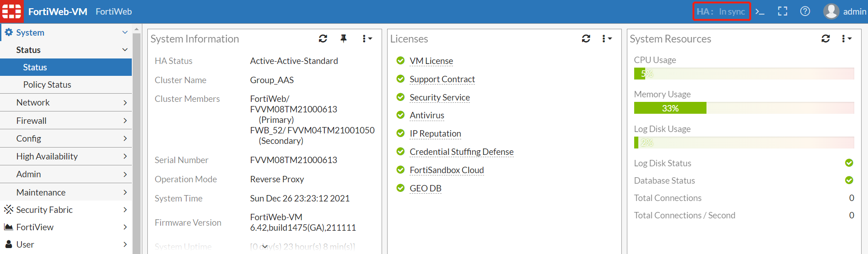Expand the High Availability menu
This screenshot has width=868, height=254.
click(66, 156)
